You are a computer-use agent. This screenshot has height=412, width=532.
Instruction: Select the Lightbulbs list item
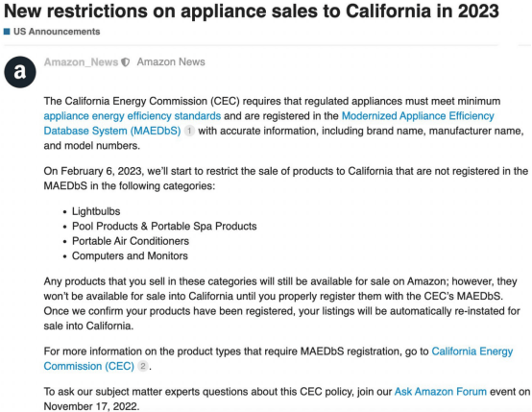[x=96, y=211]
